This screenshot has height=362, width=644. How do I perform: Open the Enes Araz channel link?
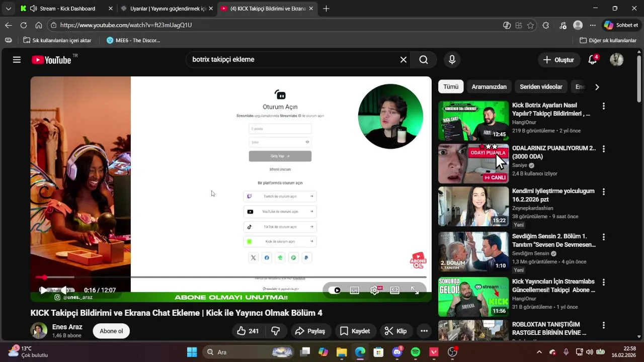[x=67, y=327]
